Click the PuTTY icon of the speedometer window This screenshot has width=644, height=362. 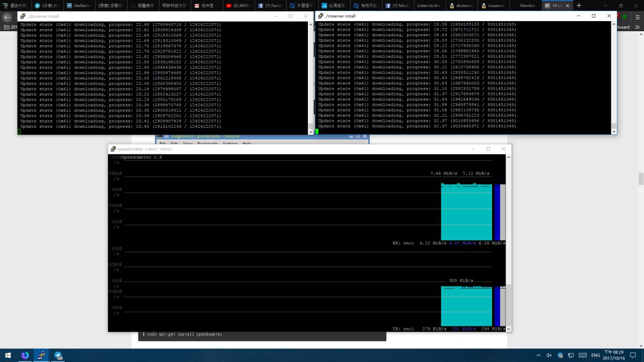(113, 149)
